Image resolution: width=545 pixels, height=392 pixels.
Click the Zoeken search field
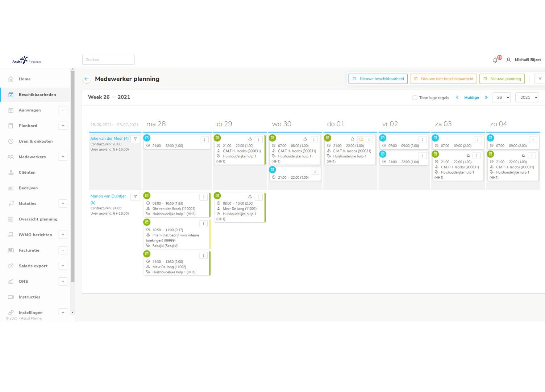[108, 60]
